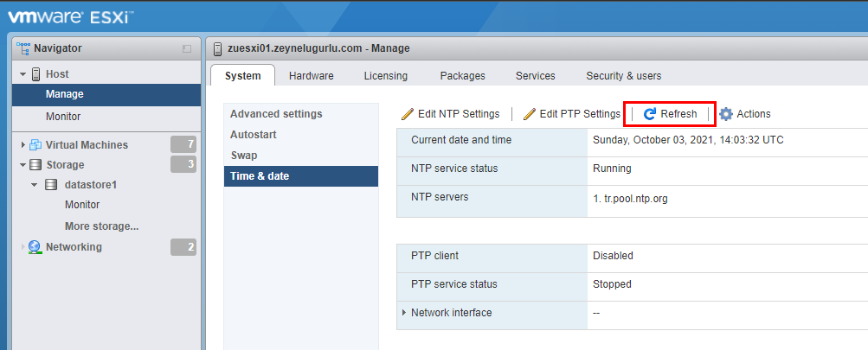
Task: Click the Edit NTP Settings button
Action: coord(450,114)
